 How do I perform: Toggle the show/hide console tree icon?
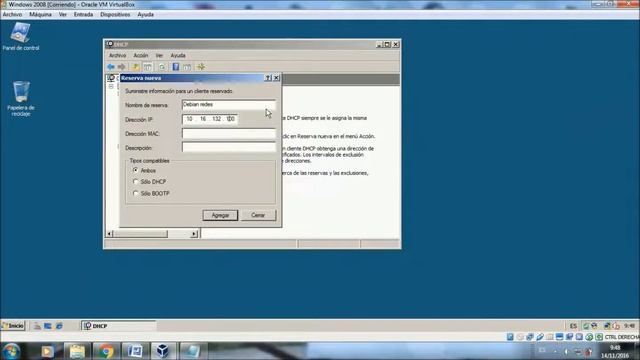[148, 67]
